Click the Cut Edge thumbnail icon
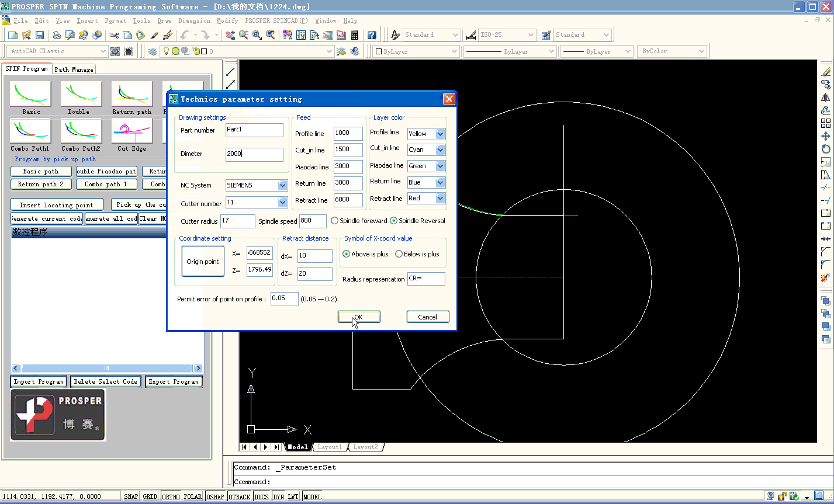Viewport: 834px width, 504px height. click(131, 131)
